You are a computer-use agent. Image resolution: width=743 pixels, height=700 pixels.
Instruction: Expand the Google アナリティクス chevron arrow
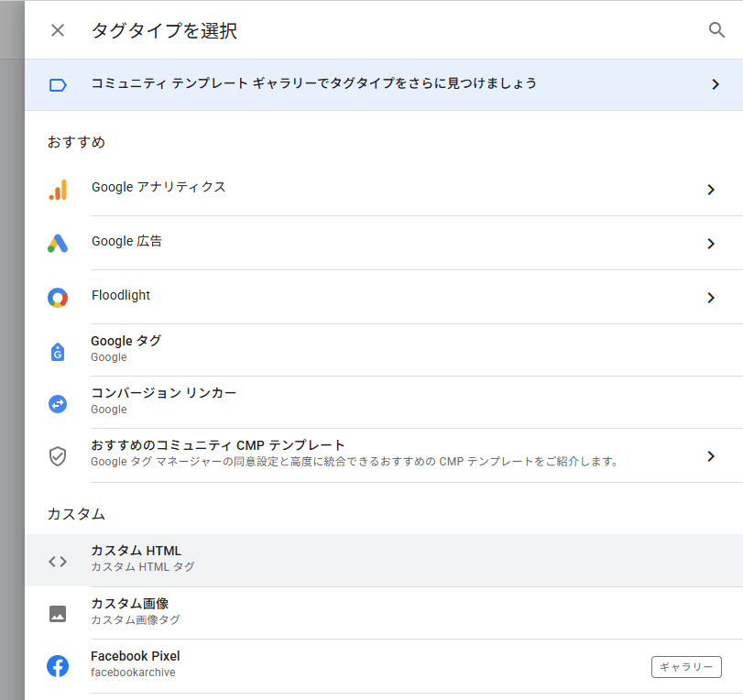711,190
